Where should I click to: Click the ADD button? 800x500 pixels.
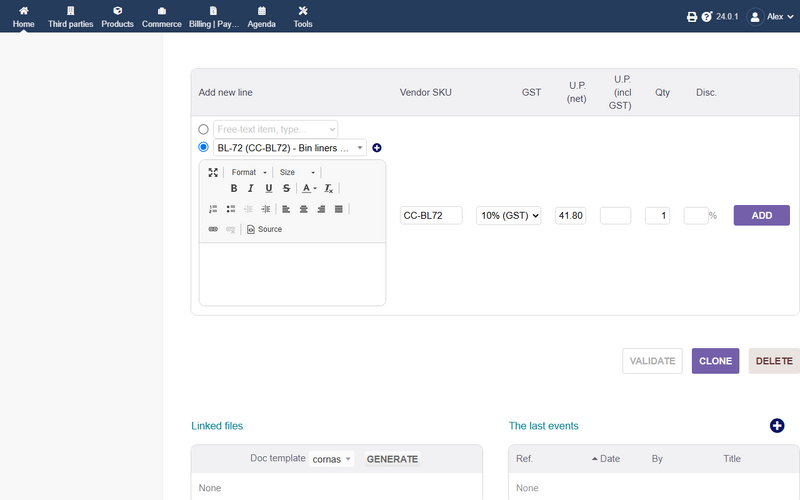(762, 215)
